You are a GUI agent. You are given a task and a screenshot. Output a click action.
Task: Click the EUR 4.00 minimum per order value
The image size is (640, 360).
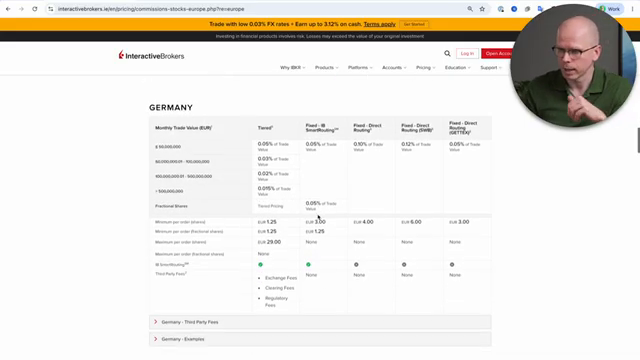point(363,222)
